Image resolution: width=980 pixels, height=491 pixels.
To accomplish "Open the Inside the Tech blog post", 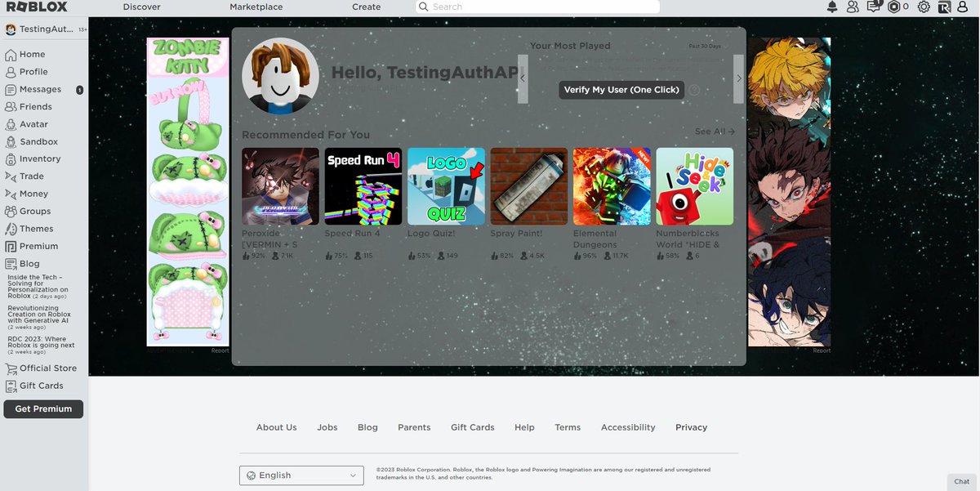I will [38, 287].
